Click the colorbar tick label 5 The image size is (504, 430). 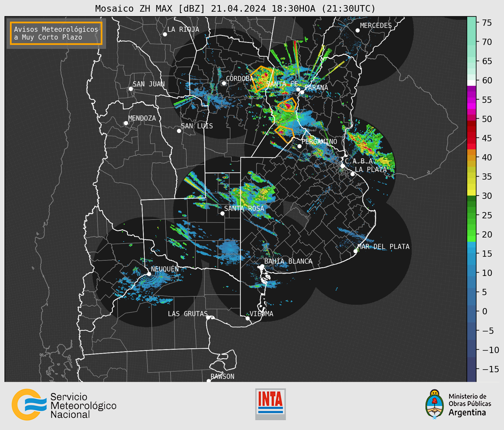coord(484,292)
